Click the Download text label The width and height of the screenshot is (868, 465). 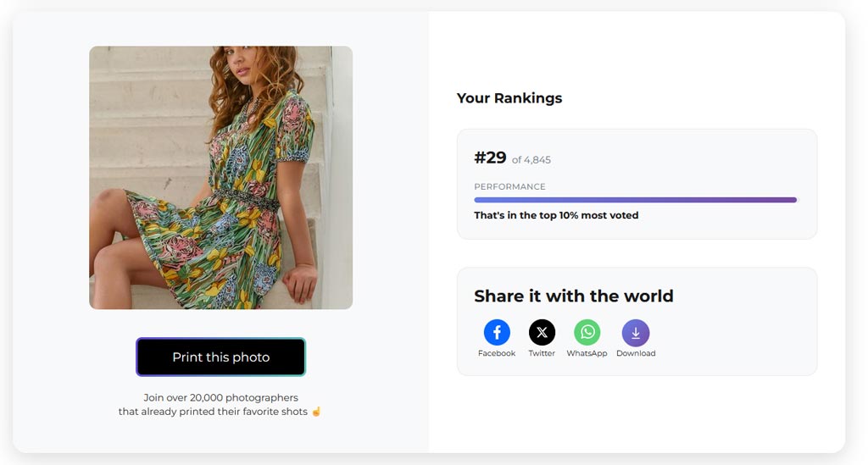click(x=636, y=353)
